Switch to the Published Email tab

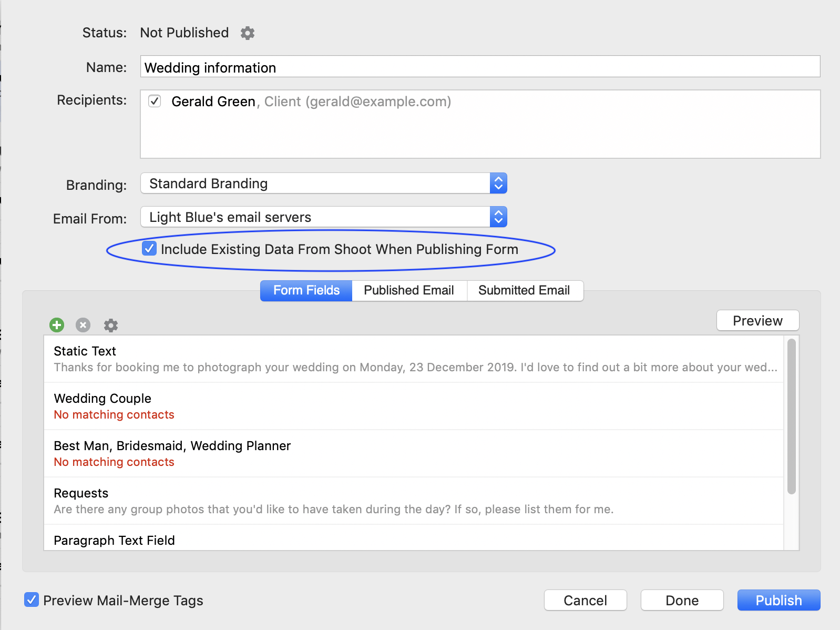408,290
